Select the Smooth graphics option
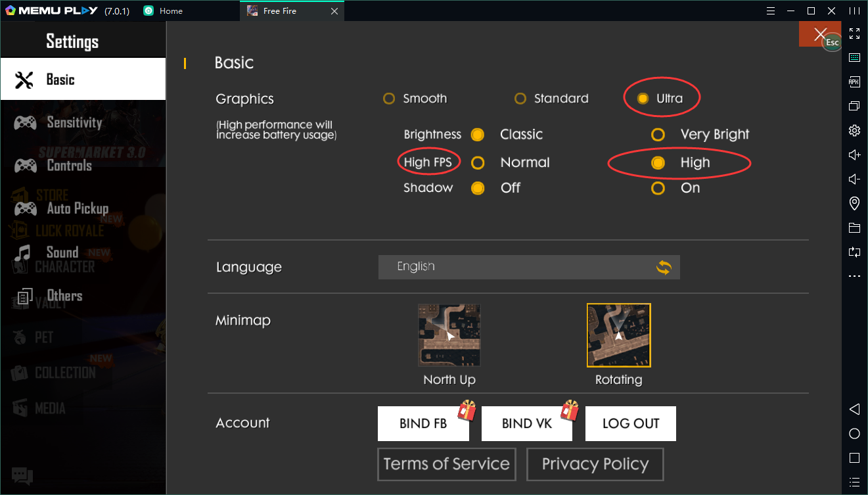 (389, 99)
